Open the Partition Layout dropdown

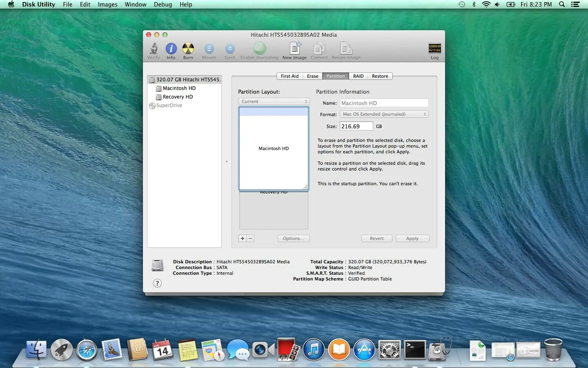click(274, 101)
